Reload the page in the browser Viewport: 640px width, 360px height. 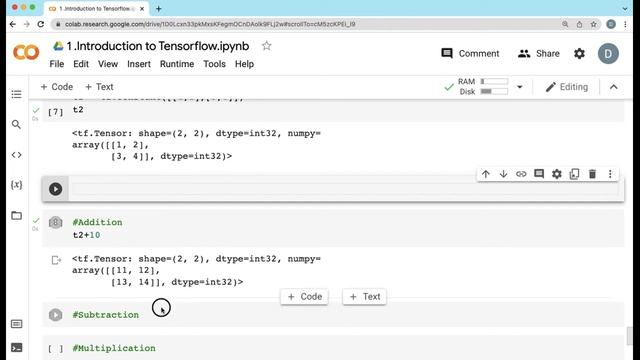click(x=40, y=24)
